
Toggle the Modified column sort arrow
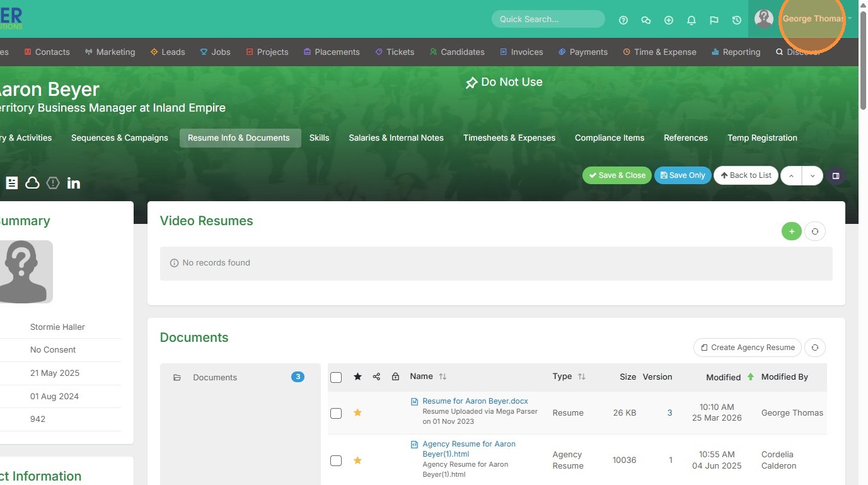point(750,377)
